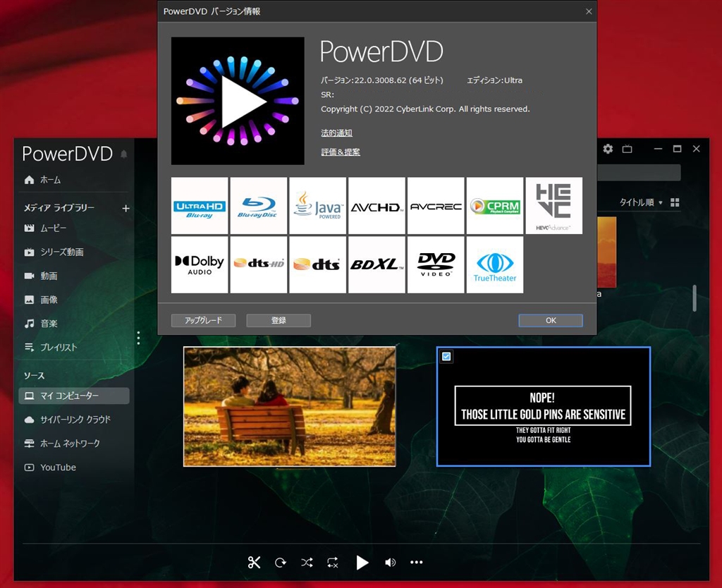Open more playback options with the ellipsis icon
722x588 pixels.
(416, 563)
